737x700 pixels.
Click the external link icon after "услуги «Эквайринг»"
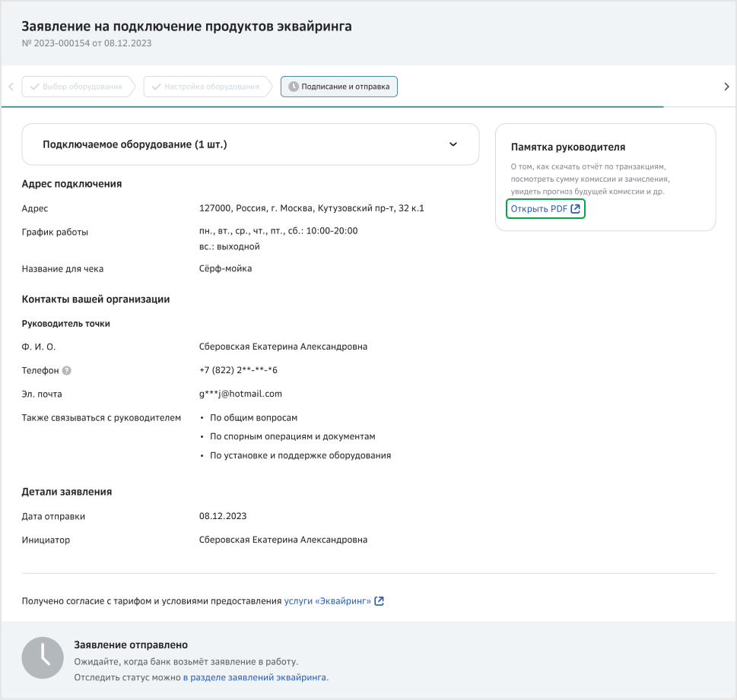pos(380,600)
